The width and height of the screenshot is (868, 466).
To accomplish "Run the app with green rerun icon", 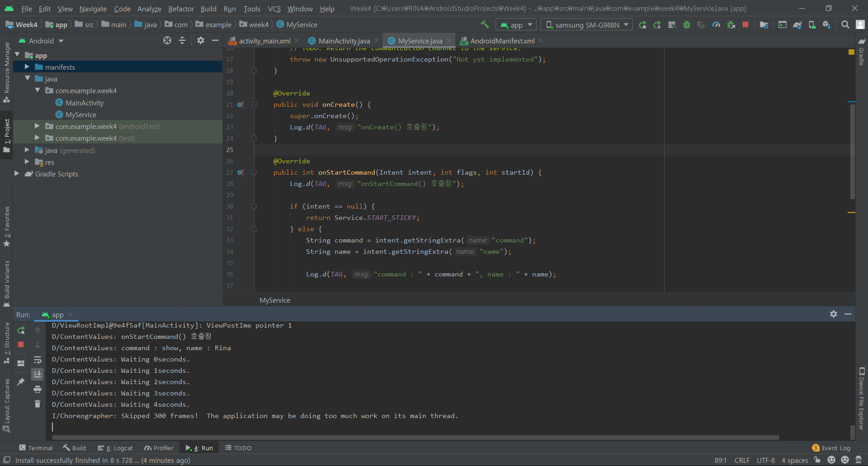I will click(642, 25).
